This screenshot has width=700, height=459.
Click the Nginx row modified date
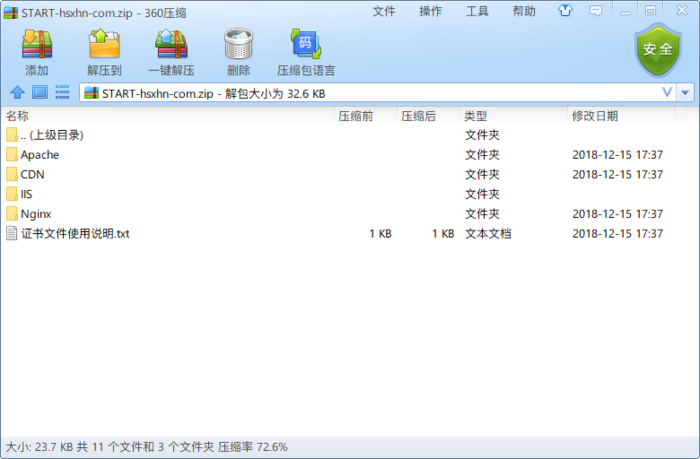617,214
